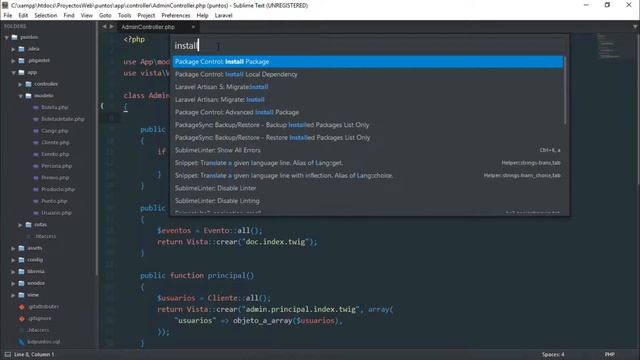Expand the libreria folder arrow
This screenshot has height=360, width=640.
pyautogui.click(x=13, y=271)
